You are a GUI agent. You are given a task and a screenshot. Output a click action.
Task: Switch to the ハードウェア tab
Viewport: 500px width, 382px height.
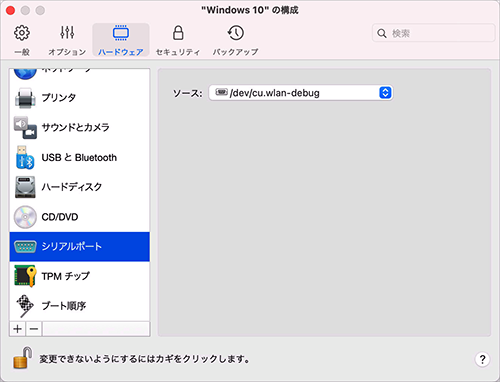pos(121,40)
